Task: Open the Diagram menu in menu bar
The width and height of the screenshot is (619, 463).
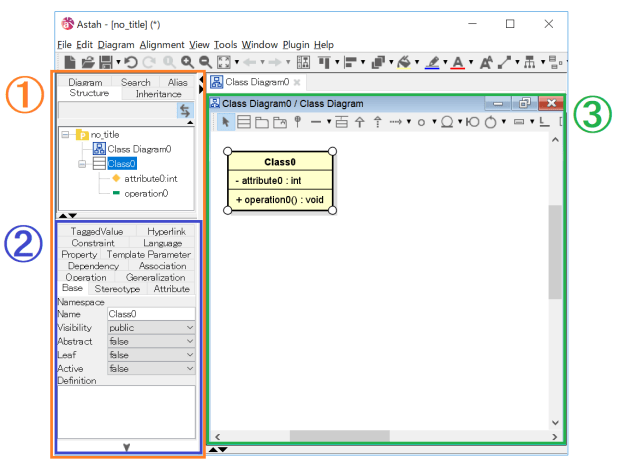Action: [x=117, y=45]
